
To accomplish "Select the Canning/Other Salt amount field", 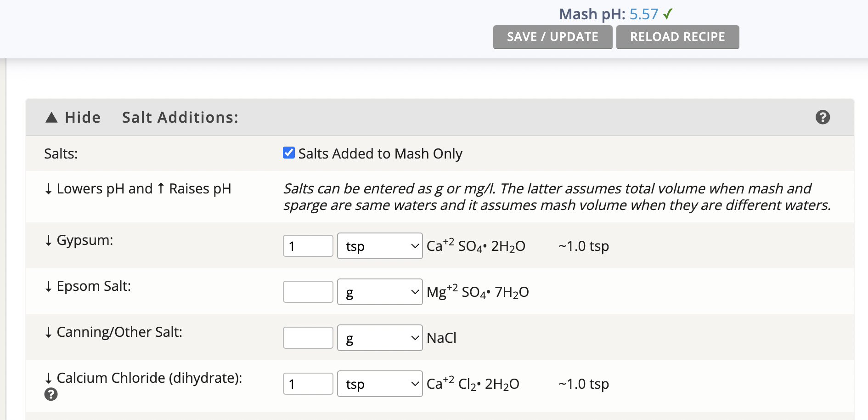I will click(308, 338).
